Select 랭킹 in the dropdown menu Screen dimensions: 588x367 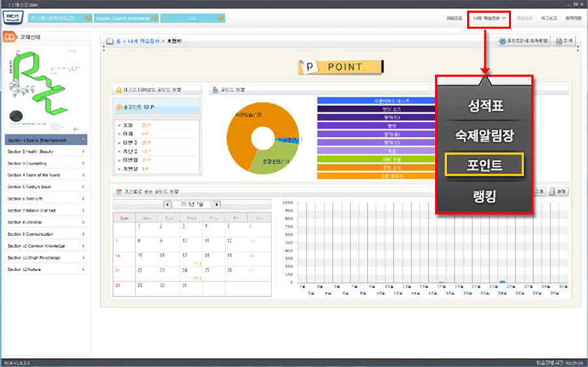(x=485, y=196)
